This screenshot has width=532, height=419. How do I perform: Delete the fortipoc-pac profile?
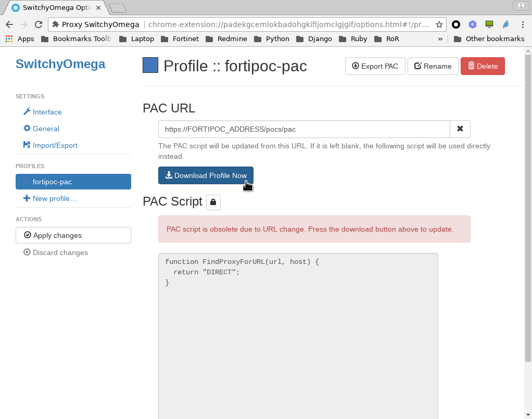[483, 66]
